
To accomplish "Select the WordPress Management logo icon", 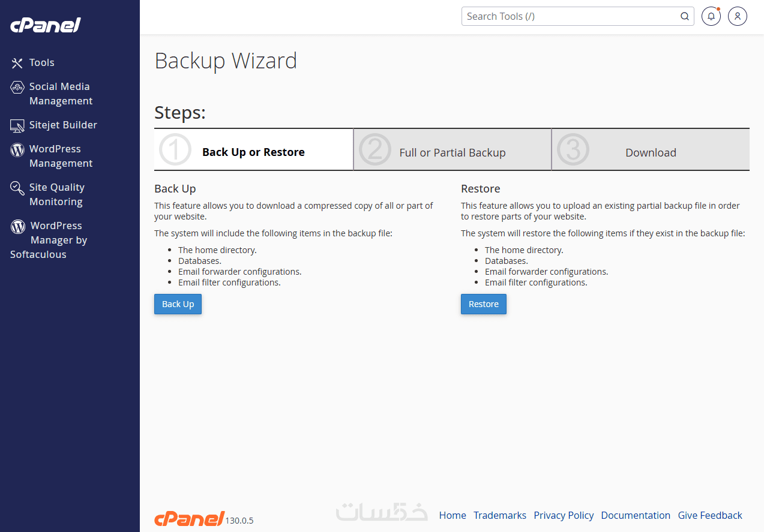I will tap(17, 149).
